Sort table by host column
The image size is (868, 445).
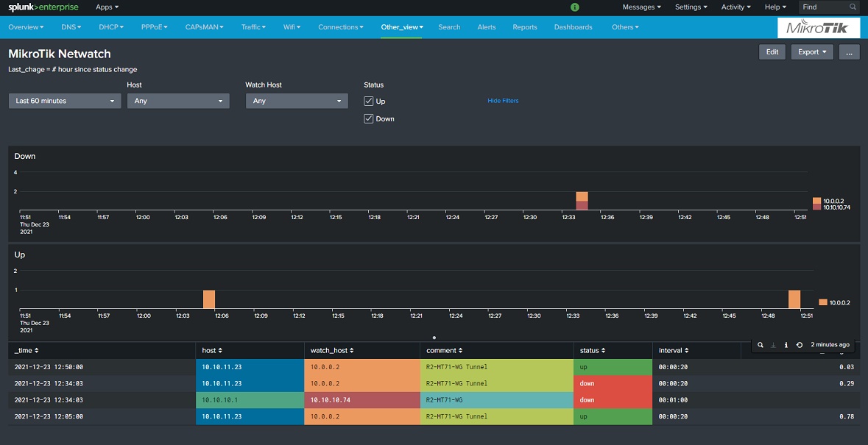pos(211,350)
